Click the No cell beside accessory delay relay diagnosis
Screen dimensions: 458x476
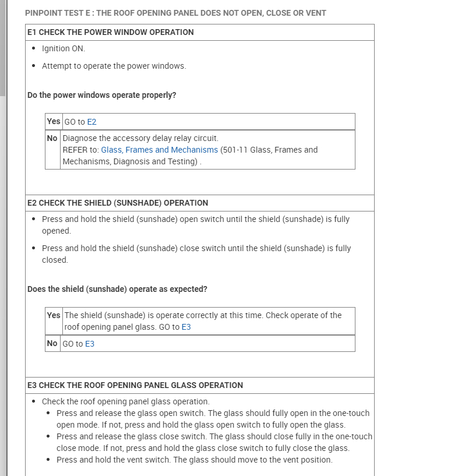pos(52,138)
